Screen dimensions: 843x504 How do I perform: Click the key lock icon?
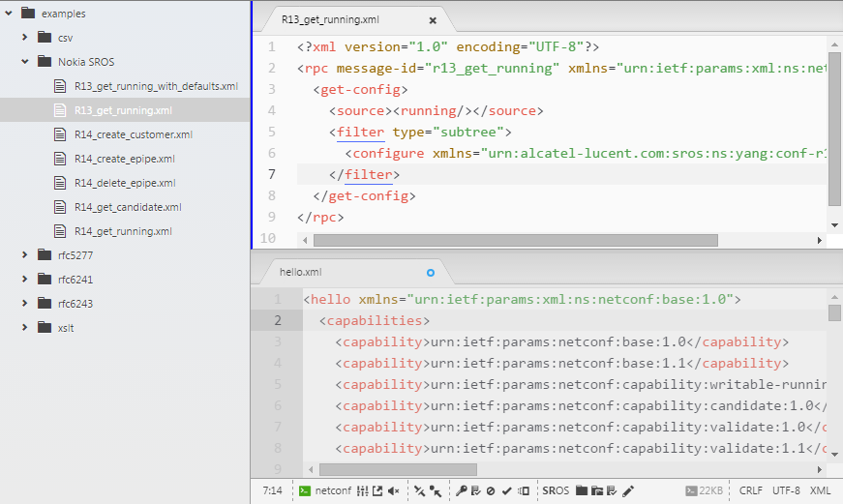pos(462,490)
